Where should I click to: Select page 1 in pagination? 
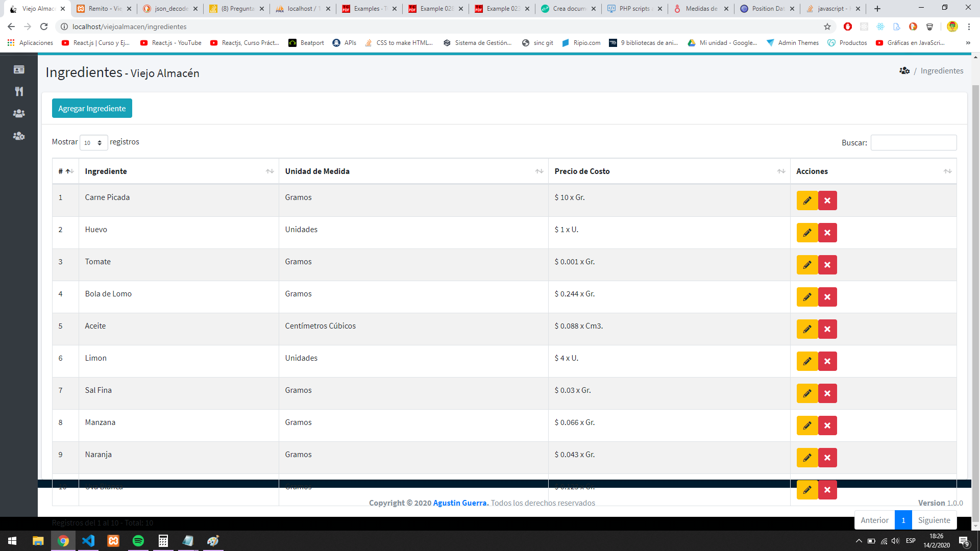click(903, 520)
